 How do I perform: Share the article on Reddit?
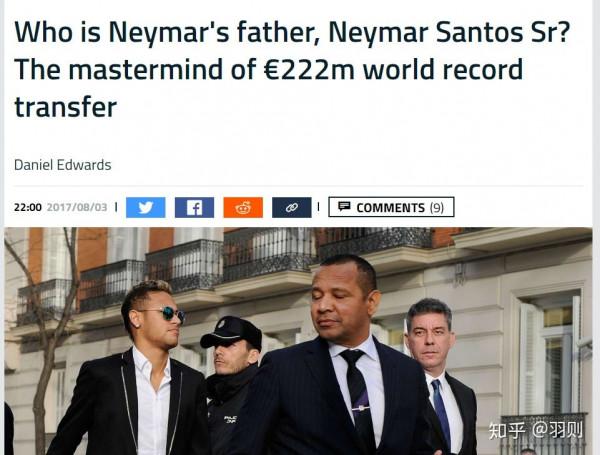(243, 207)
